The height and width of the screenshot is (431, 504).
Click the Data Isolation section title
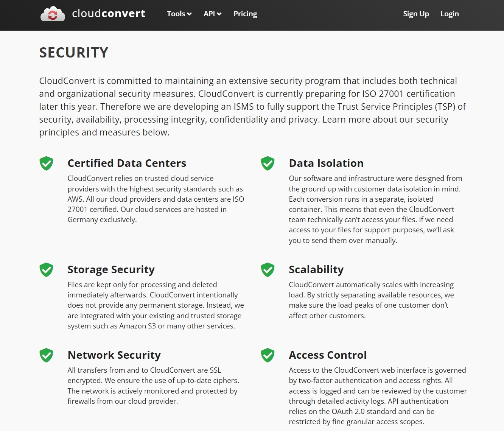click(x=326, y=163)
